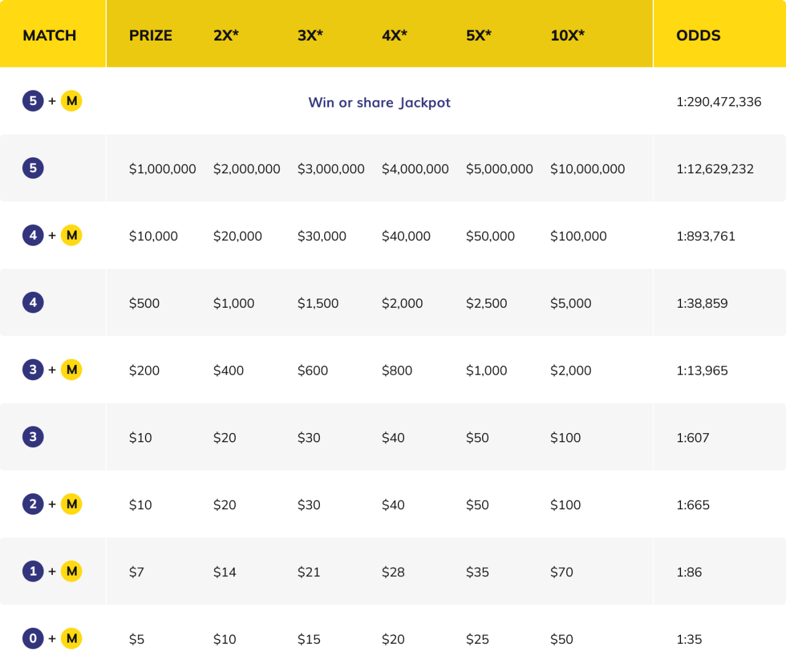The height and width of the screenshot is (672, 786).
Task: Click the $800 cell
Action: click(x=397, y=371)
